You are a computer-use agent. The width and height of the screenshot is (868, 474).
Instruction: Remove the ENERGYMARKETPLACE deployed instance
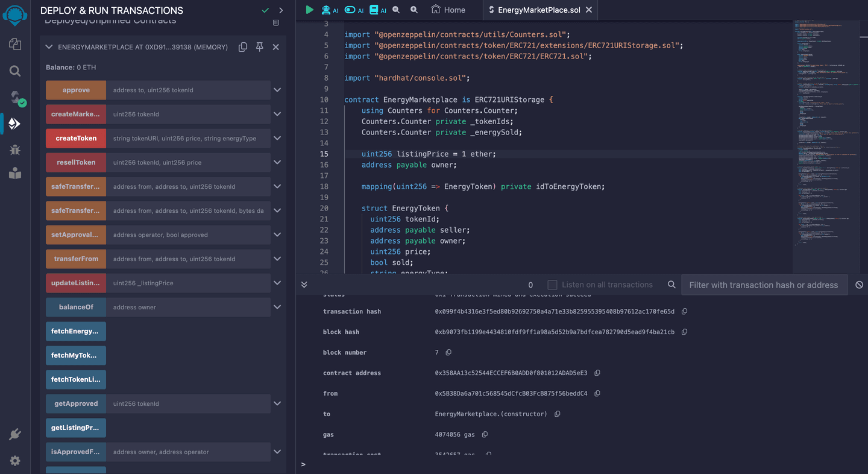pos(276,47)
